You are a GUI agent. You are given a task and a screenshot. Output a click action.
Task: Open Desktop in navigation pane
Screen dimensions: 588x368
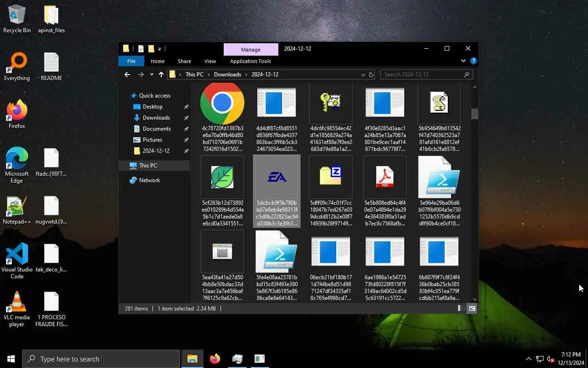(x=153, y=107)
